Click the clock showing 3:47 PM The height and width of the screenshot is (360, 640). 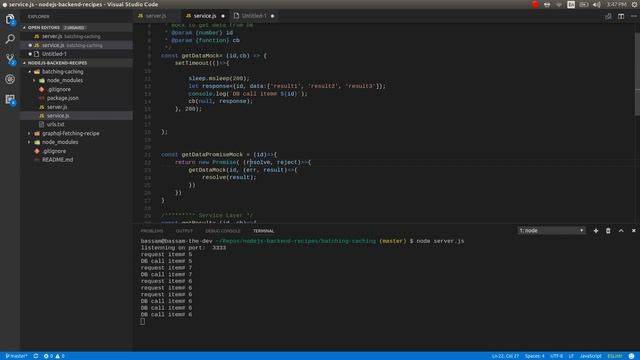point(616,4)
